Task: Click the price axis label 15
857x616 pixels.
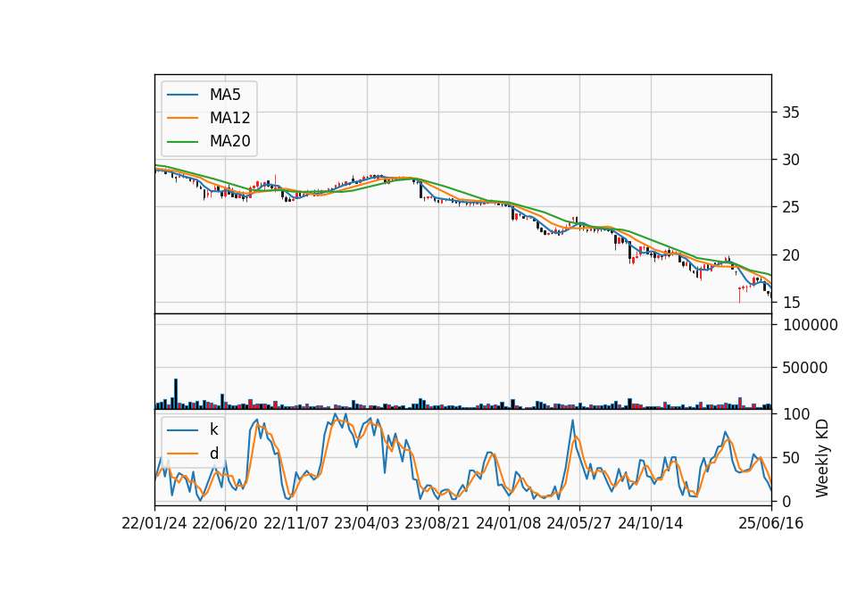Action: 790,303
